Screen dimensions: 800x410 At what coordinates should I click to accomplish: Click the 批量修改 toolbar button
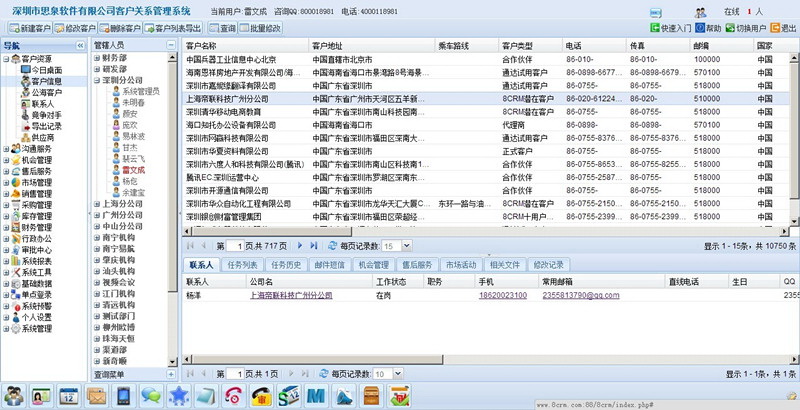pos(260,28)
